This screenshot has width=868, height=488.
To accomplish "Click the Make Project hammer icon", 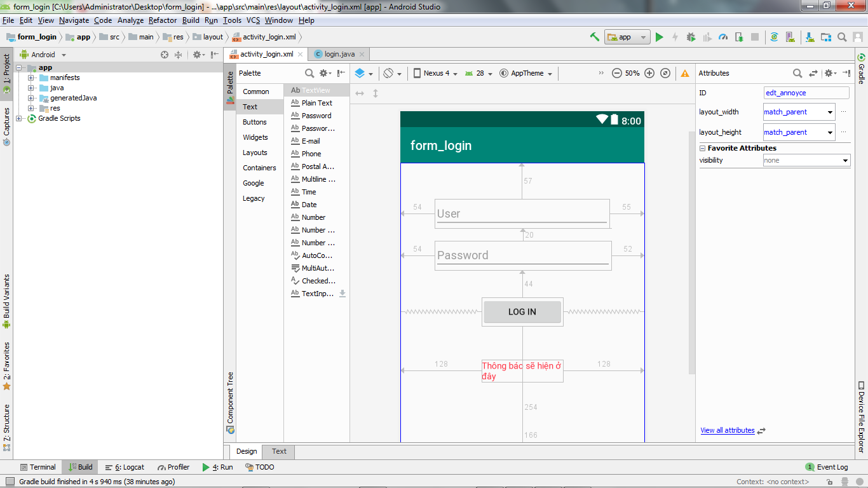I will point(595,37).
